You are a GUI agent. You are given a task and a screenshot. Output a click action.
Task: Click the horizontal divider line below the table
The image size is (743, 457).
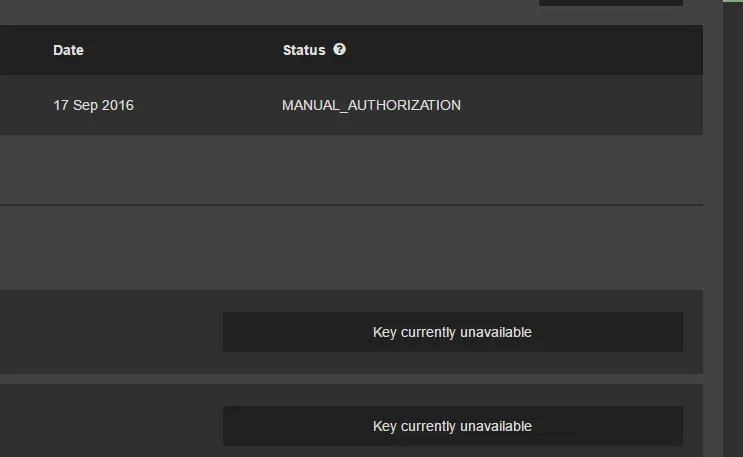coord(351,205)
